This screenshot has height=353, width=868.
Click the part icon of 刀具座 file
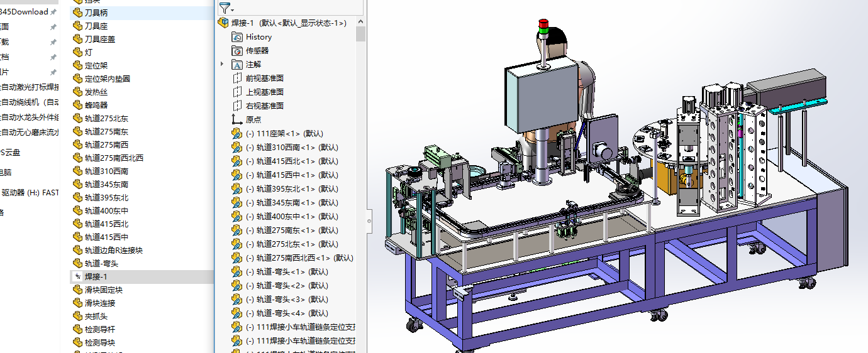[x=78, y=26]
